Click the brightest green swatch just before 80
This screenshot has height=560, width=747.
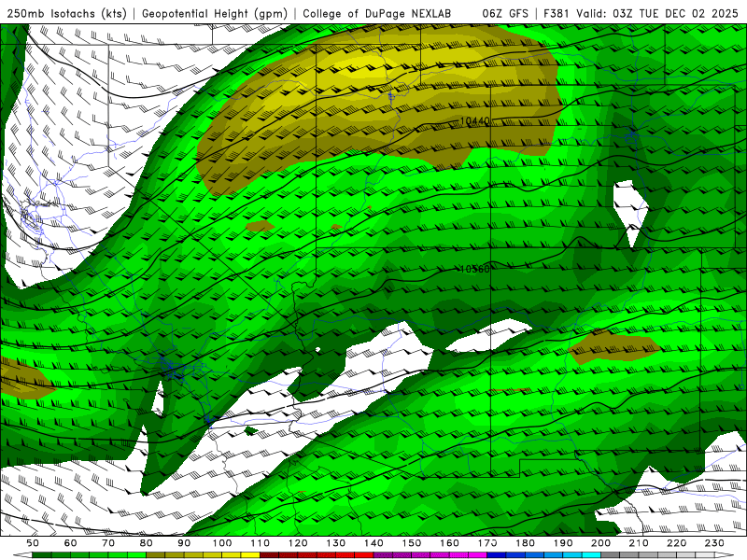tap(136, 555)
